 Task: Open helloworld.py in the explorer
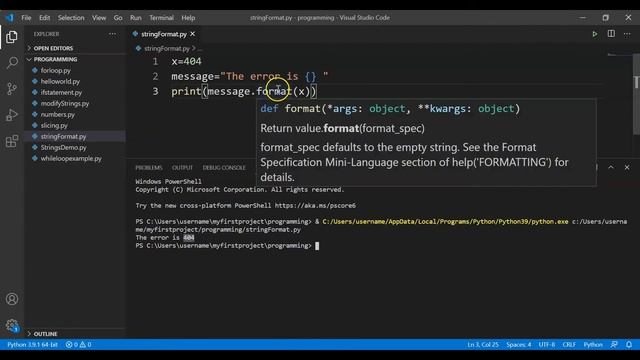pos(60,81)
